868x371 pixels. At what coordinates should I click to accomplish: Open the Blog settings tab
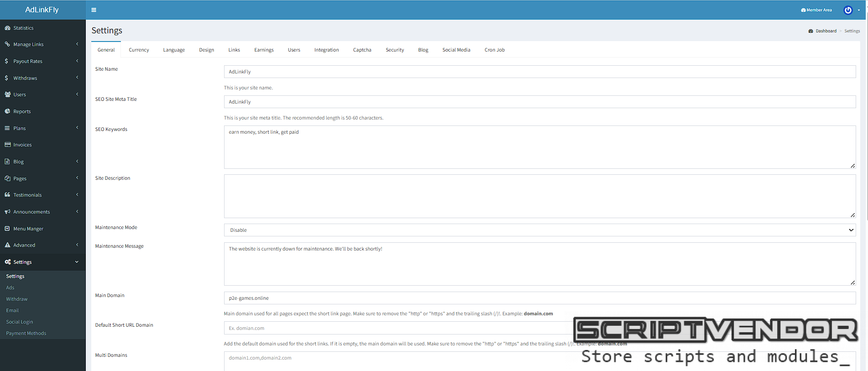click(x=423, y=50)
